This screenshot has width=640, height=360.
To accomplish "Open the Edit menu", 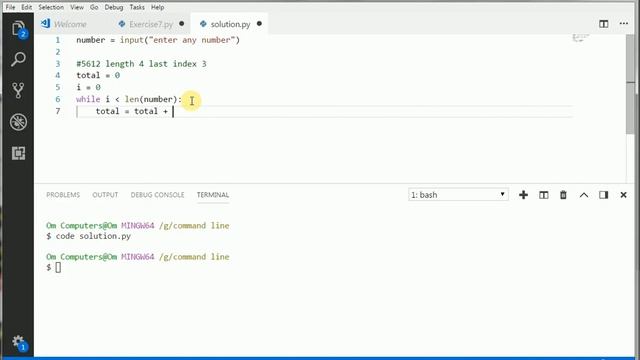I will pos(27,7).
